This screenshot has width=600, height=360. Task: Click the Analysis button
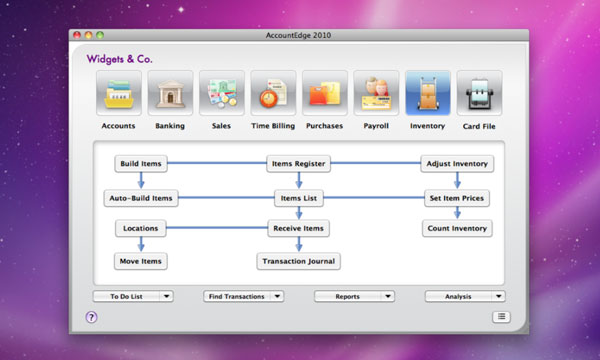(x=458, y=296)
